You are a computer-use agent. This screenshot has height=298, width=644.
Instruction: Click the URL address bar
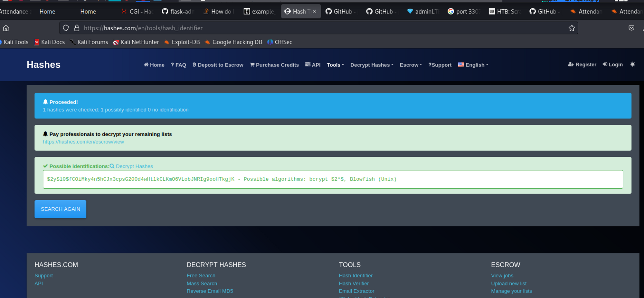point(319,28)
